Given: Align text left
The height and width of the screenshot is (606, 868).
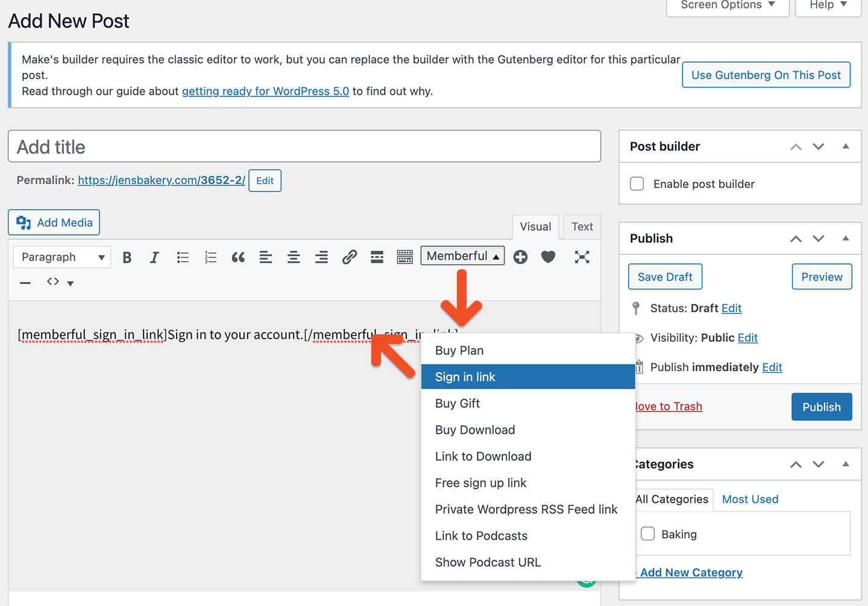Looking at the screenshot, I should (x=266, y=257).
